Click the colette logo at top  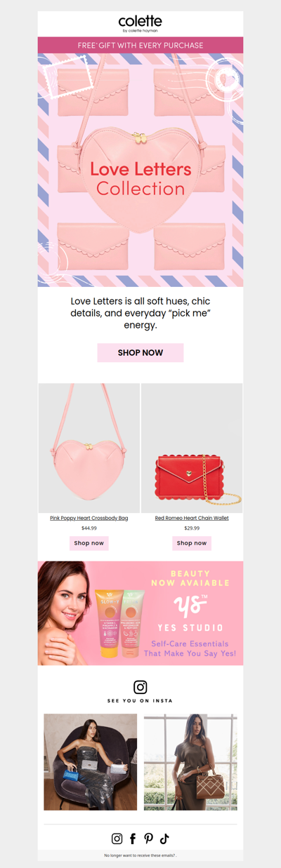[x=140, y=24]
